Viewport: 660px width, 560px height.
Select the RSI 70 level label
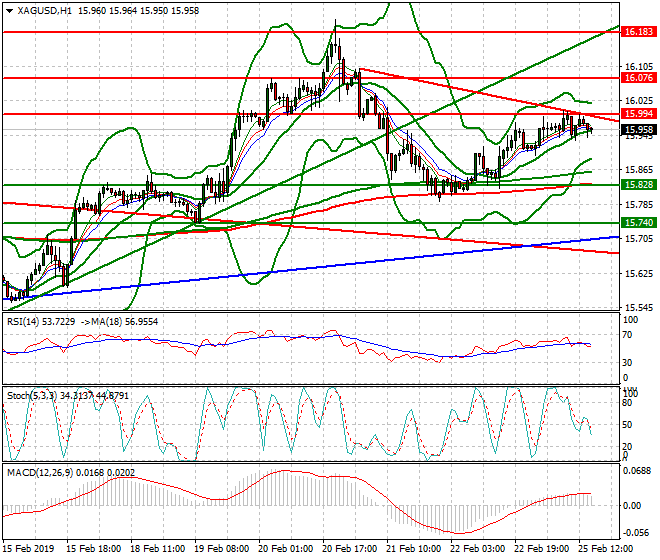(x=627, y=335)
